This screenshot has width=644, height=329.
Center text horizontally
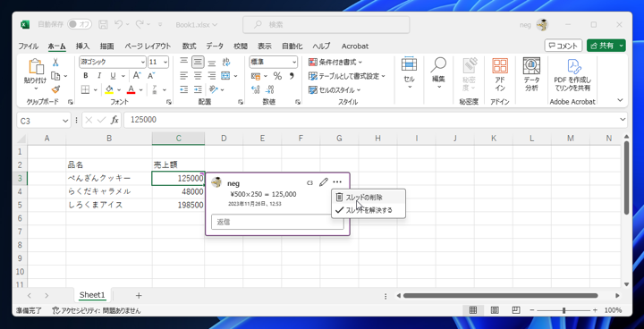(x=198, y=76)
